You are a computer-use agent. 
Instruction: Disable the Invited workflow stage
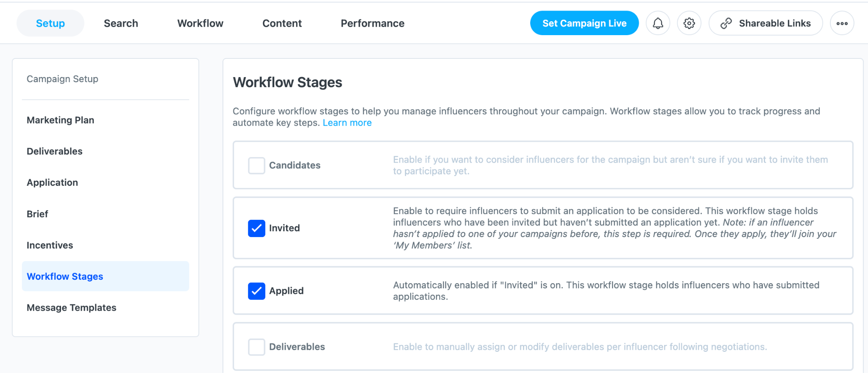tap(256, 228)
